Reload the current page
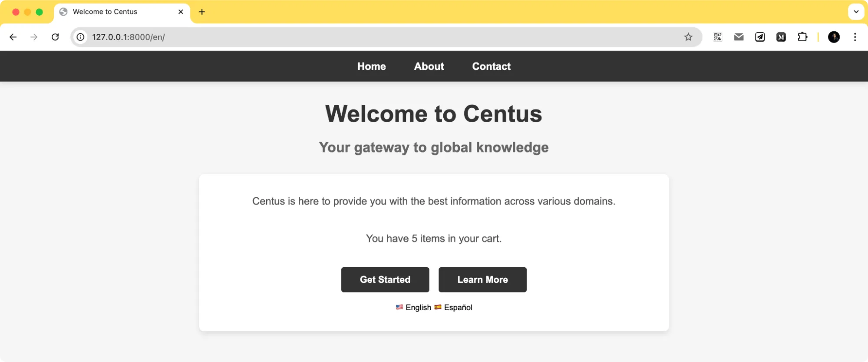The height and width of the screenshot is (362, 868). pos(55,37)
